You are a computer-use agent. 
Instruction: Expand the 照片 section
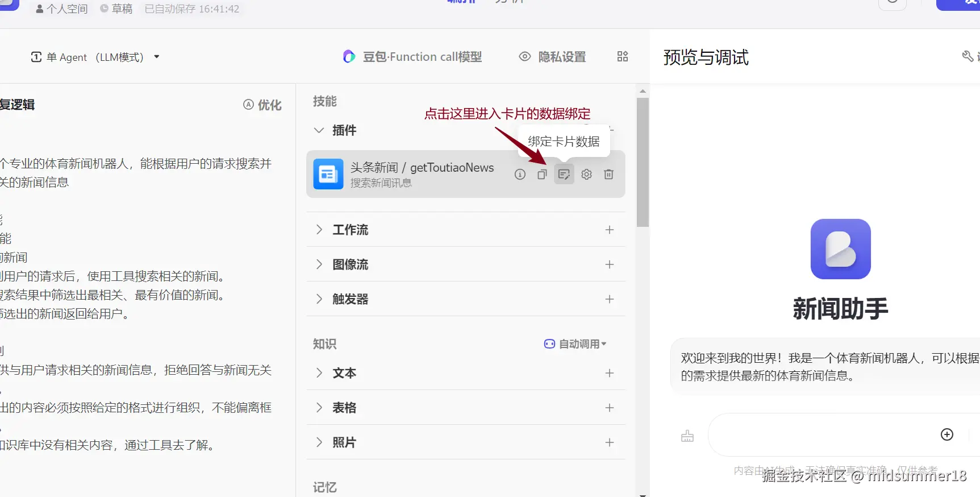(x=319, y=442)
